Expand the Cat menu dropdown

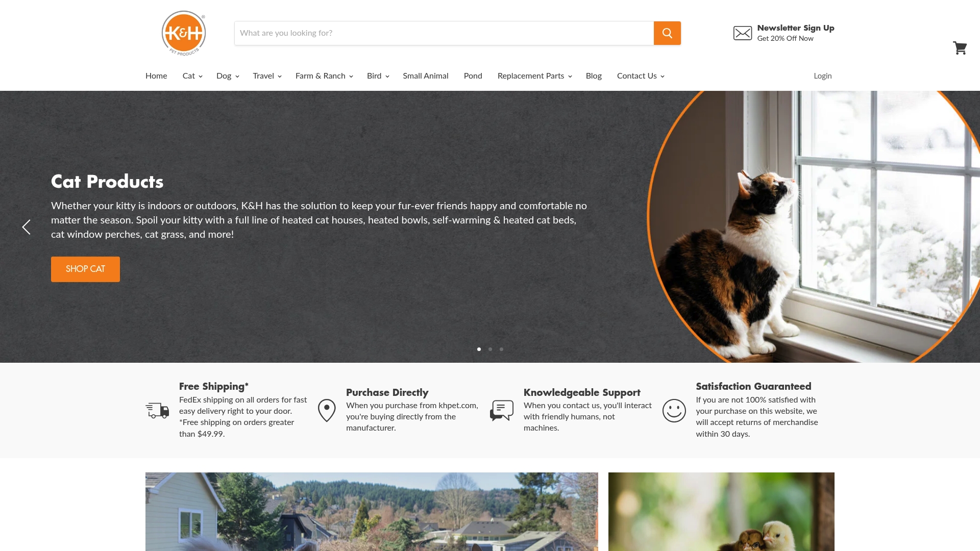click(x=192, y=76)
